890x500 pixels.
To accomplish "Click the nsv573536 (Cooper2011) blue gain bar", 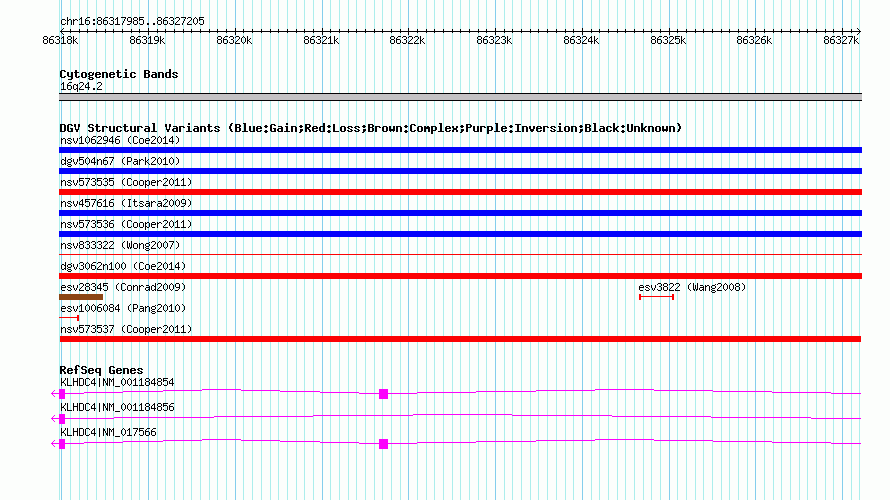I will (460, 234).
